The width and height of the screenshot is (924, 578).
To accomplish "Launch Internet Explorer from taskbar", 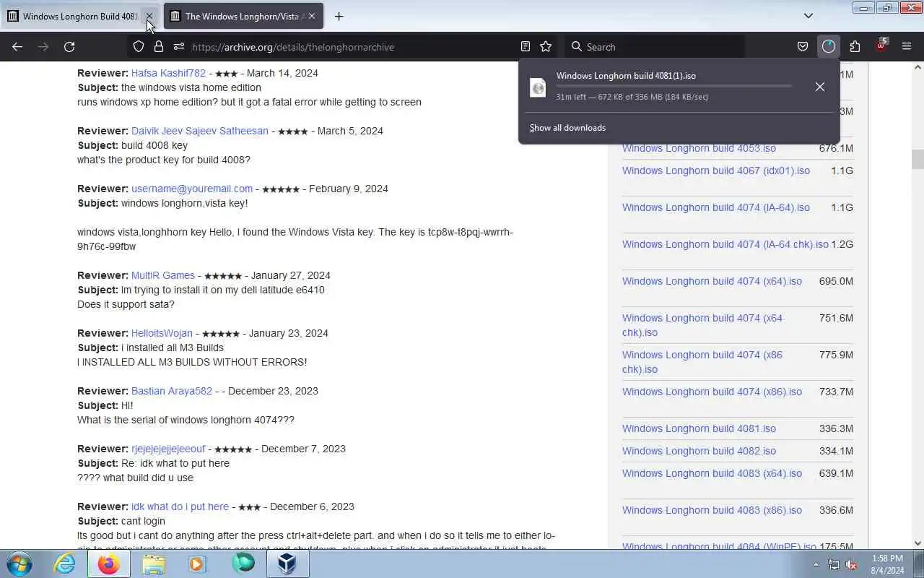I will 64,564.
